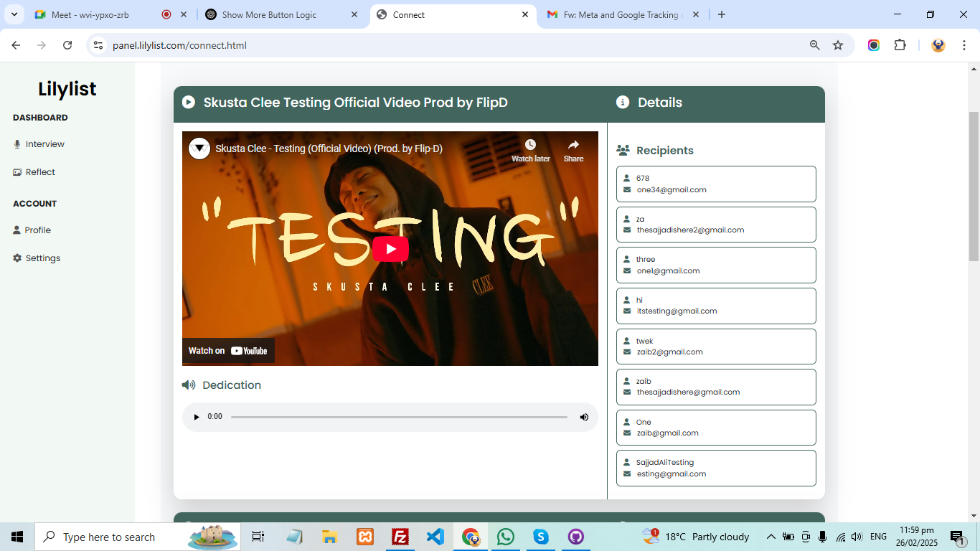Reload the page
The height and width of the screenshot is (551, 980).
coord(67,45)
